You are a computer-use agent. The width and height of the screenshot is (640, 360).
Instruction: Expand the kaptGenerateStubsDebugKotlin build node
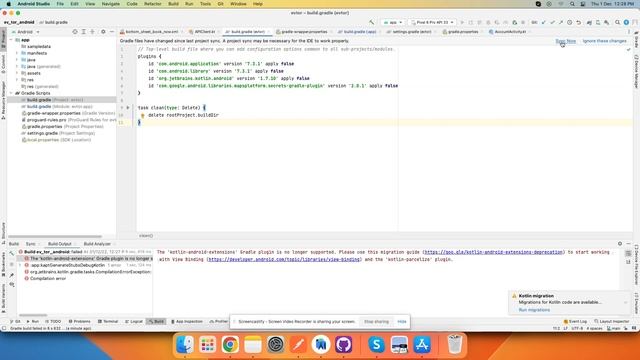coord(20,265)
